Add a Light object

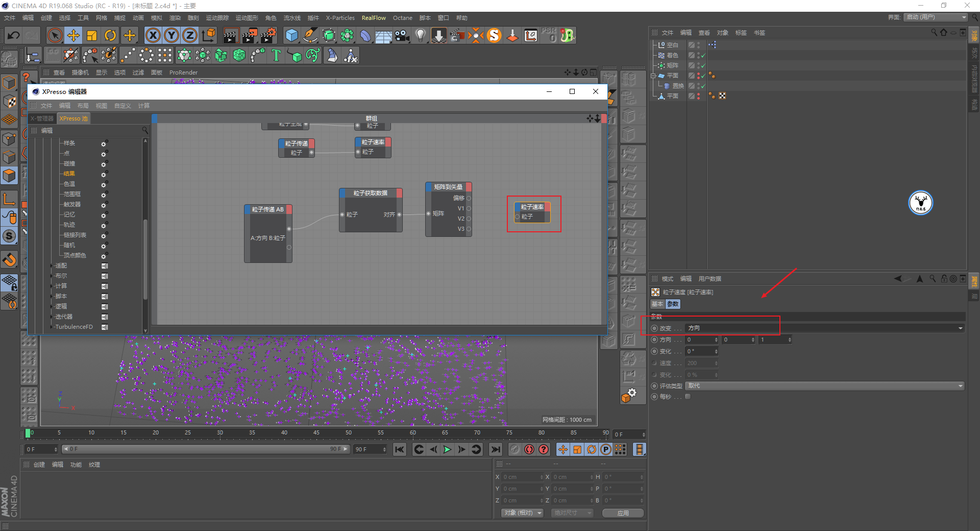[x=421, y=35]
